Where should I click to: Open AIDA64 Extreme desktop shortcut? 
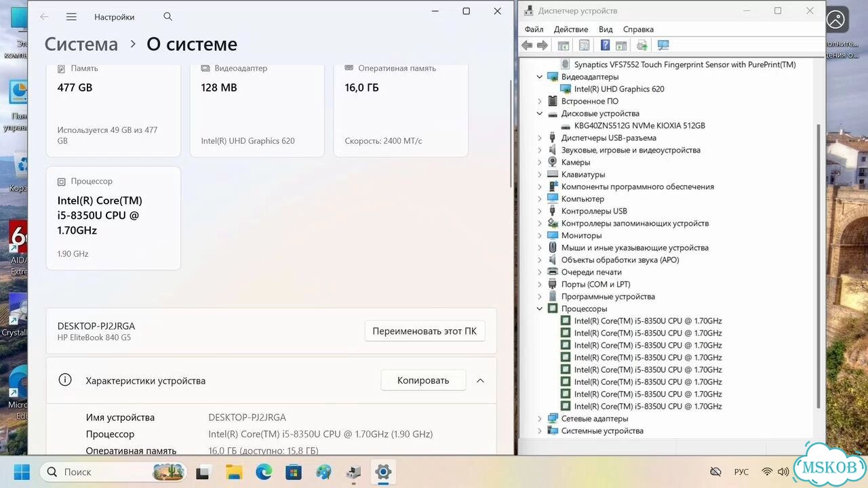[18, 247]
